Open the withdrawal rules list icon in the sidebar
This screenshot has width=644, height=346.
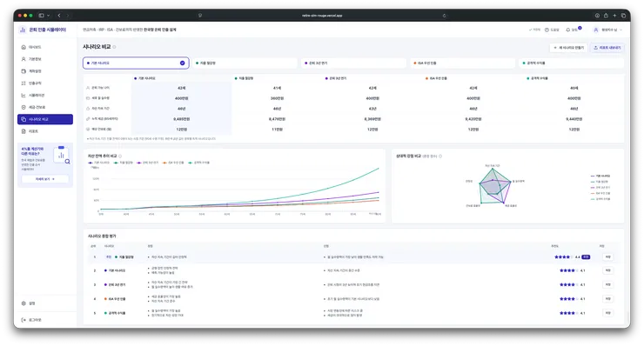pos(23,83)
